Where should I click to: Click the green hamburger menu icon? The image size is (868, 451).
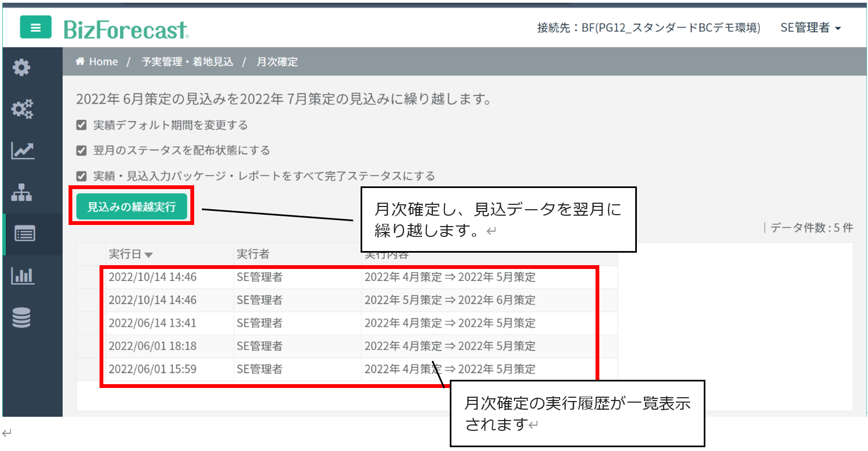pos(35,27)
